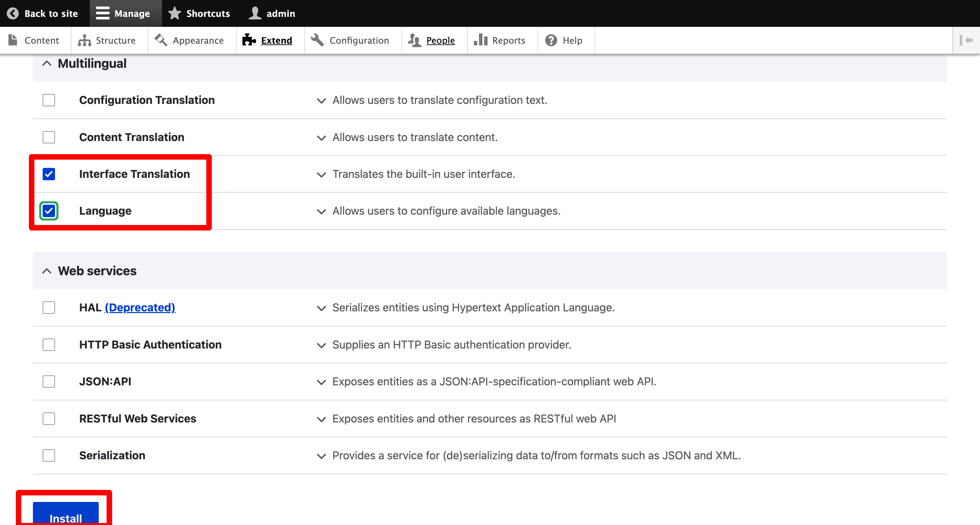The width and height of the screenshot is (980, 525).
Task: Collapse the Web services section
Action: (47, 271)
